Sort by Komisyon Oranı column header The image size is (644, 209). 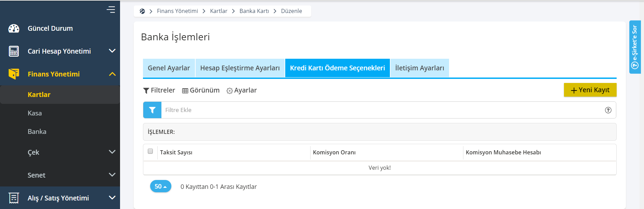tap(334, 152)
